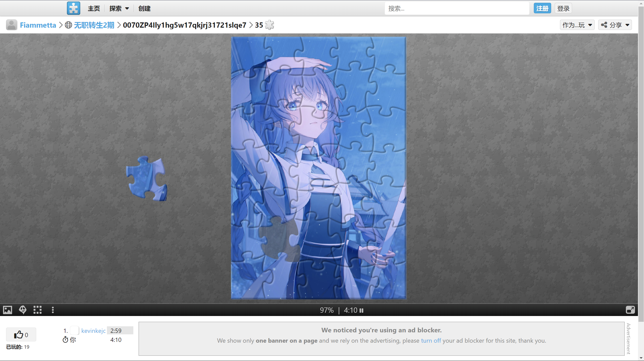Click the Fiammetta user avatar
Viewport: 644px width, 361px height.
(x=12, y=25)
